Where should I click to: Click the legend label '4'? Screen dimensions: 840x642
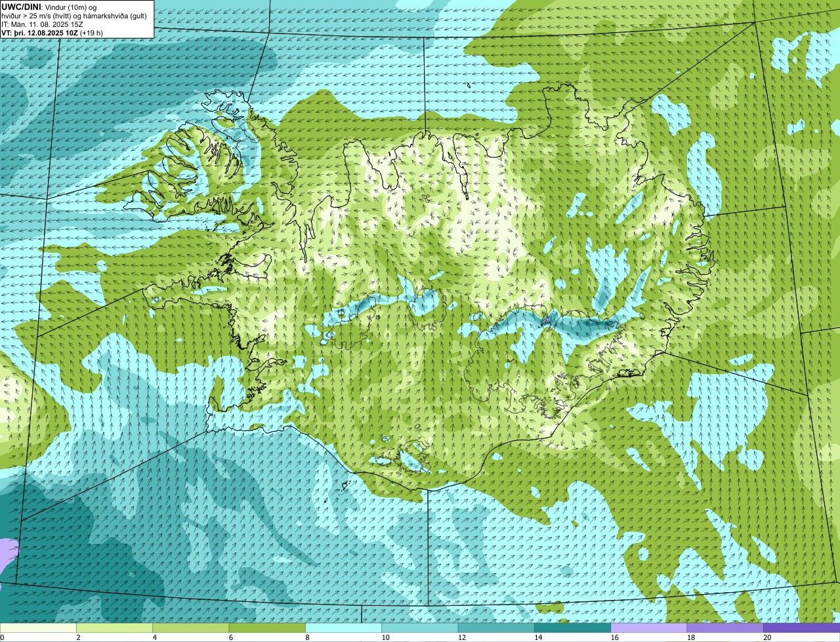tap(155, 637)
